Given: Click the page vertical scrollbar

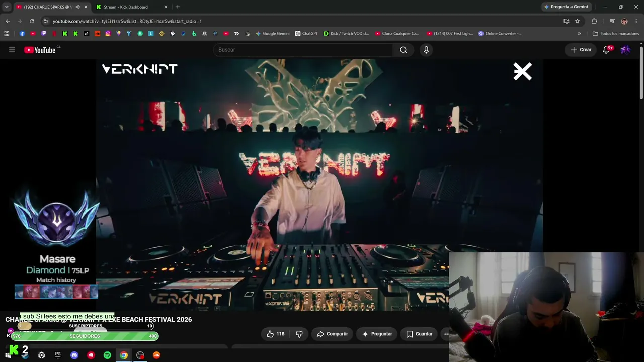Looking at the screenshot, I should (x=641, y=73).
